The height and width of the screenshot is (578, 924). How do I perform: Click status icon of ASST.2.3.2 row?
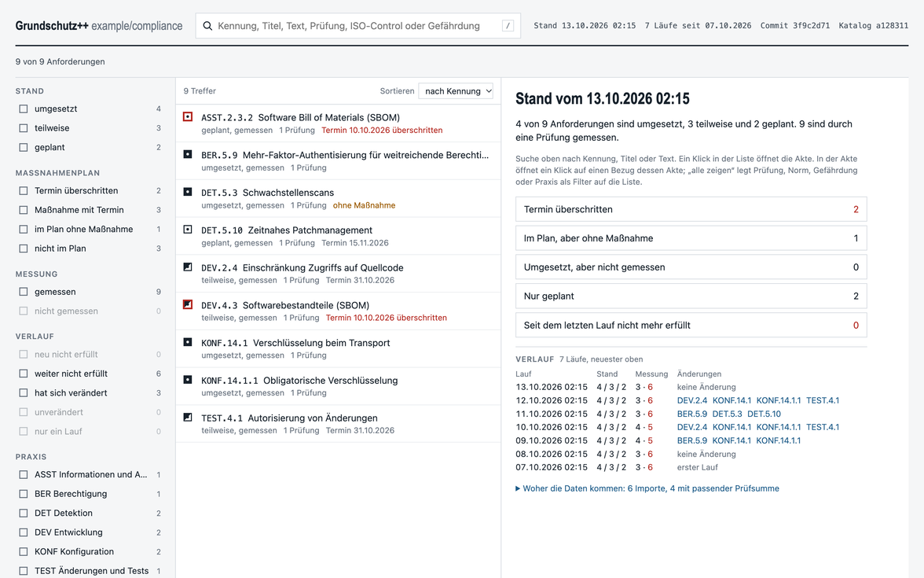(x=187, y=116)
